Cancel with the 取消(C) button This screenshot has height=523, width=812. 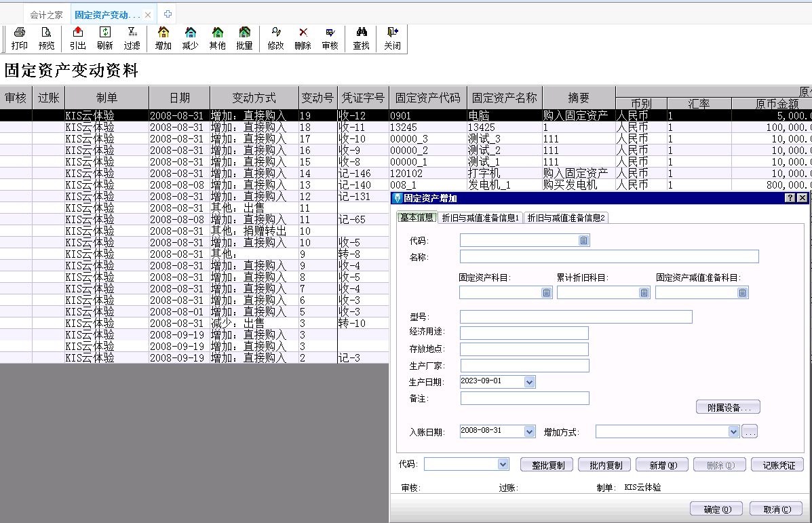tap(776, 509)
